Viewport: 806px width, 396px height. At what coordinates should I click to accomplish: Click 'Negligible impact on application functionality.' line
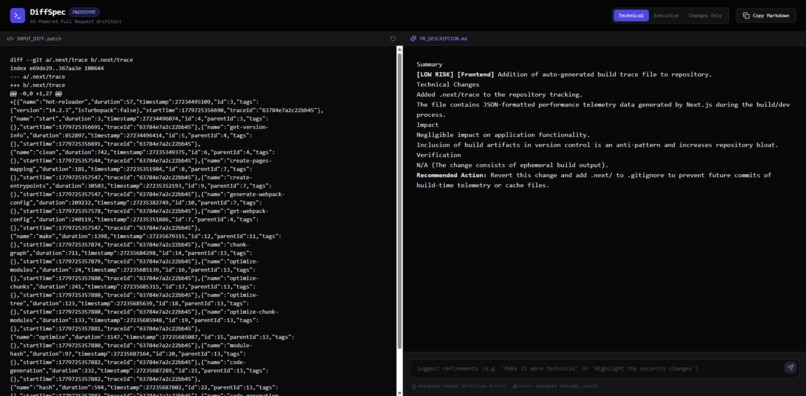503,135
